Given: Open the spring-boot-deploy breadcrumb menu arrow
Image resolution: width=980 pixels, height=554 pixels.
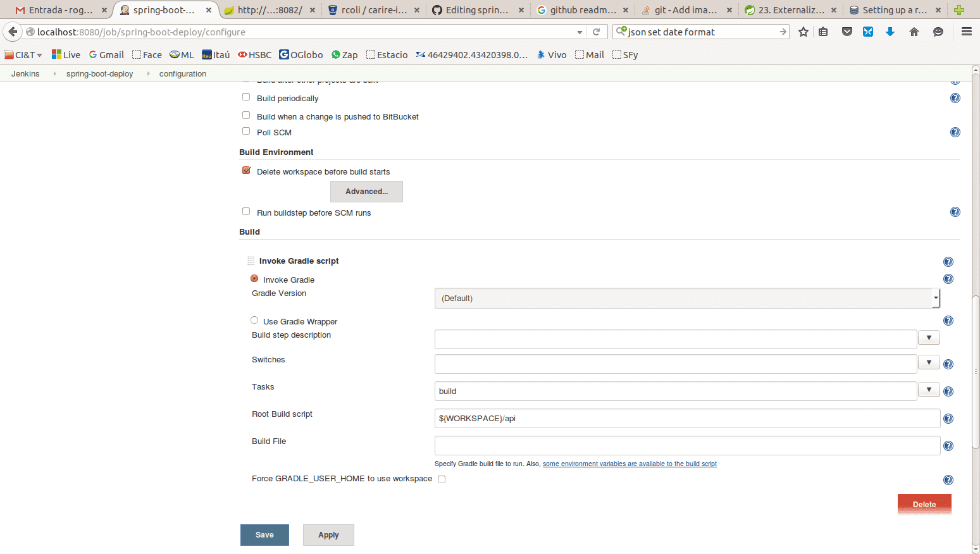Looking at the screenshot, I should click(148, 74).
